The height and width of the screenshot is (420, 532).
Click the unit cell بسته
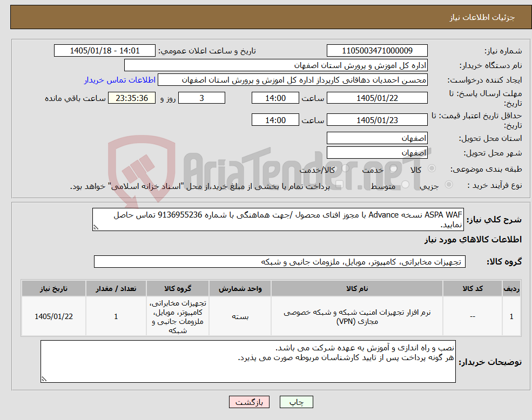point(240,316)
